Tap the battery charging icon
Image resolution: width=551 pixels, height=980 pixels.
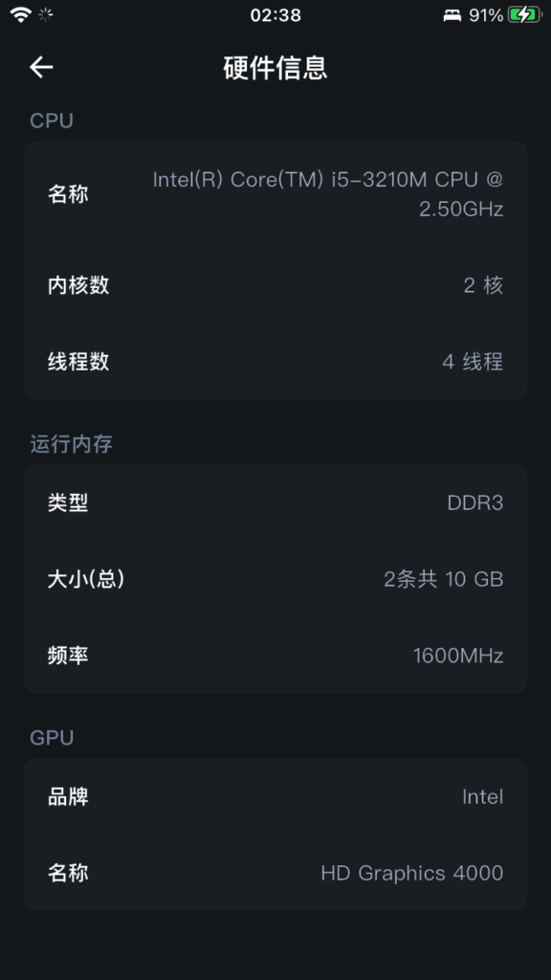(524, 15)
